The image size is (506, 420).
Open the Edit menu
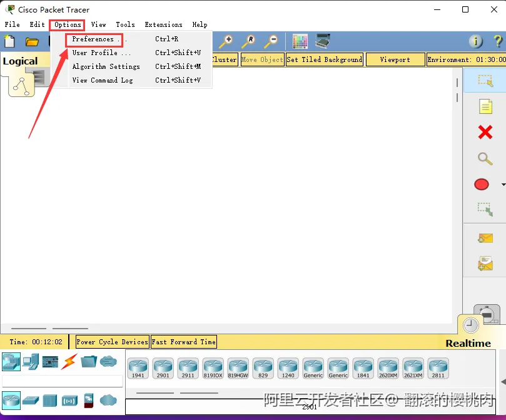37,24
